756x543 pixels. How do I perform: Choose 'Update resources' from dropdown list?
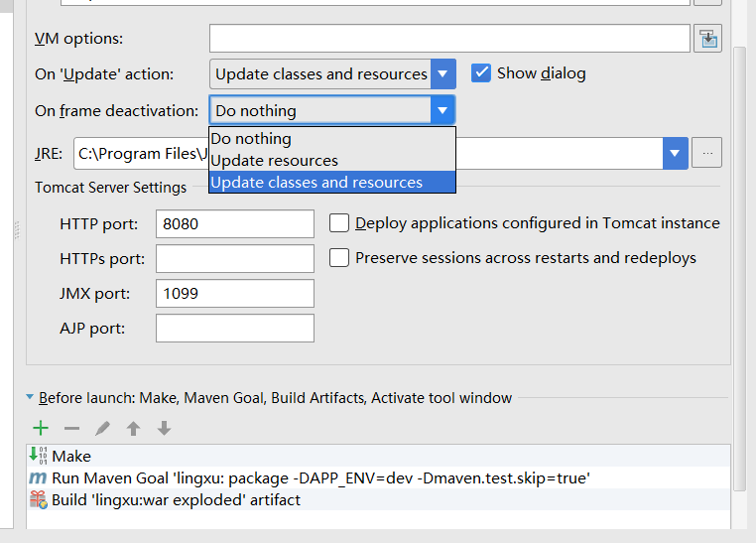click(275, 161)
